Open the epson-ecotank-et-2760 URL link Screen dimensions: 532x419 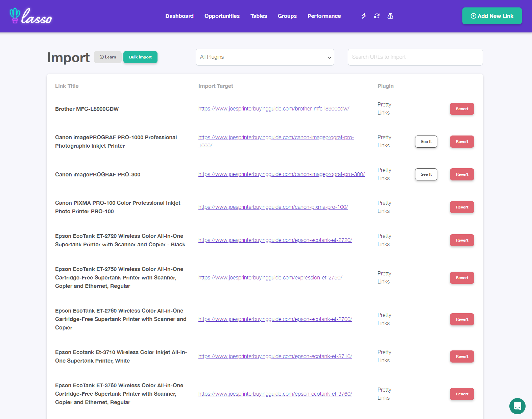click(x=275, y=319)
